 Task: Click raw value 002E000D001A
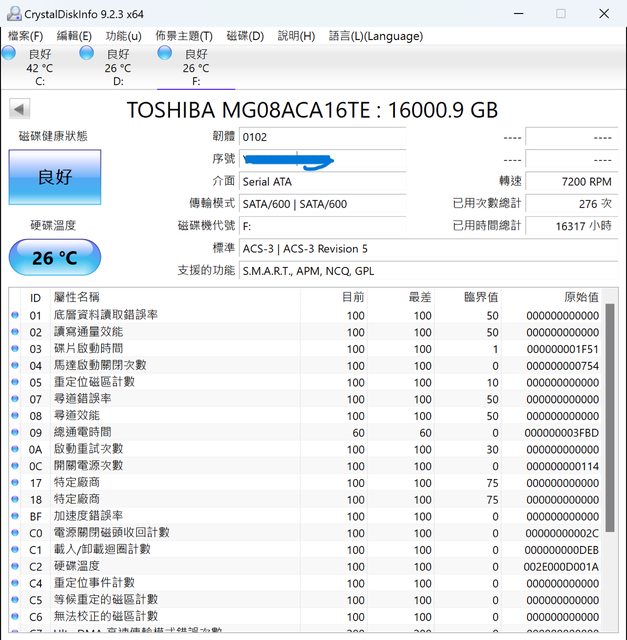click(x=561, y=567)
